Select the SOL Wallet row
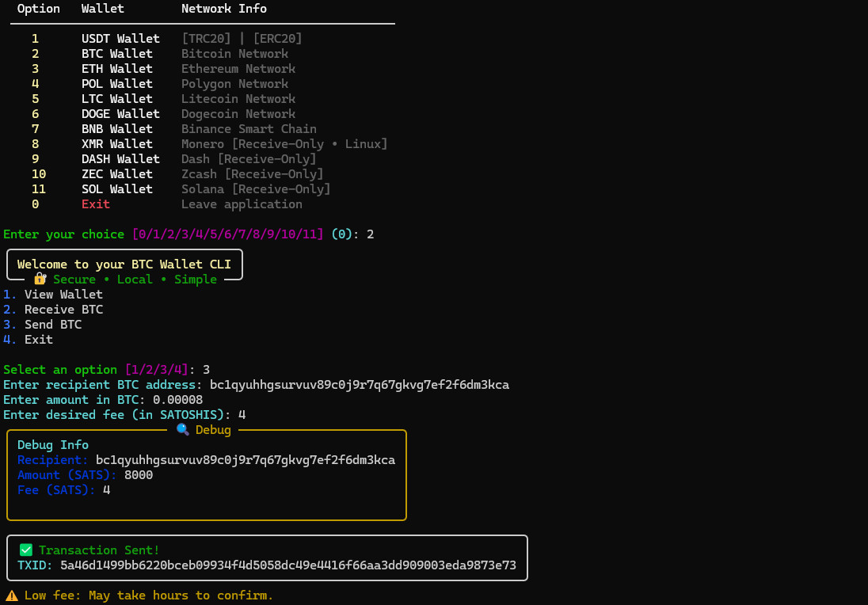868x605 pixels. coord(116,189)
